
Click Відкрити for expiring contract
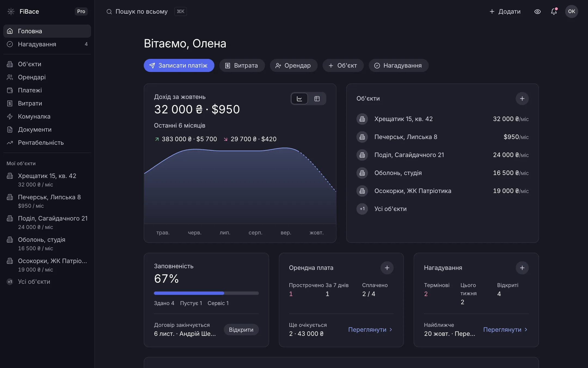(241, 330)
